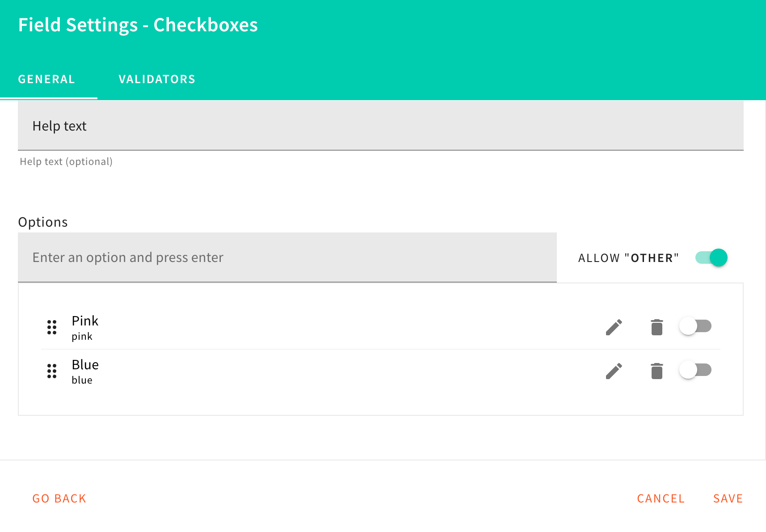Click the edit pencil for Blue option
The image size is (766, 532).
click(614, 371)
